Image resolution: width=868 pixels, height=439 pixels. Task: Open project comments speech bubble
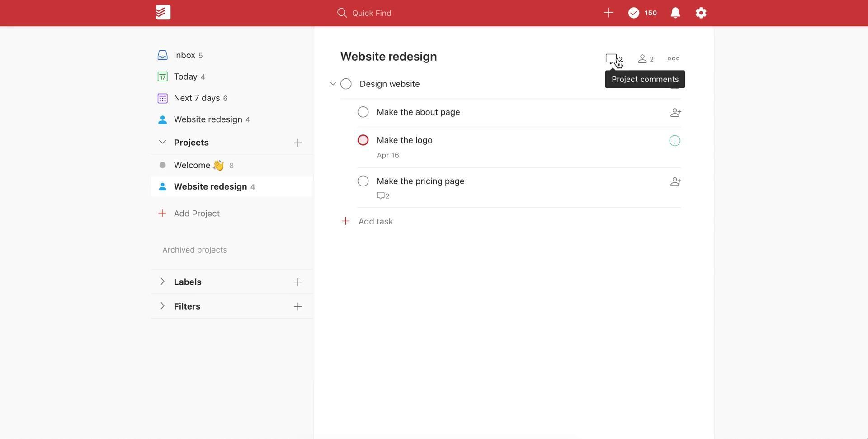point(612,59)
